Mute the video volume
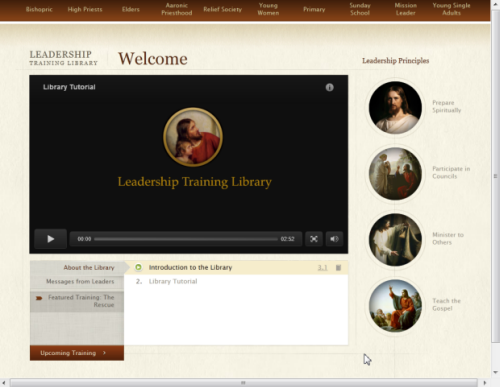Screen dimensions: 500x387 click(x=334, y=239)
